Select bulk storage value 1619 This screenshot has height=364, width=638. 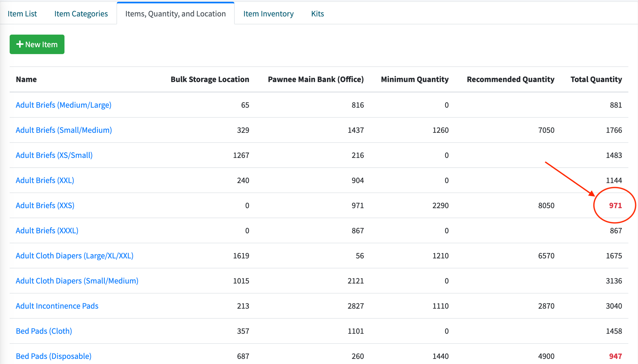tap(241, 256)
